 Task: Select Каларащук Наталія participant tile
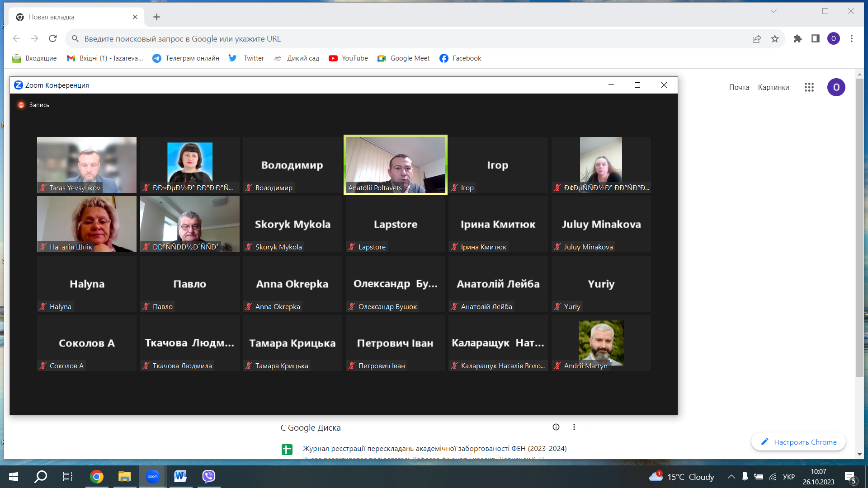click(x=498, y=343)
